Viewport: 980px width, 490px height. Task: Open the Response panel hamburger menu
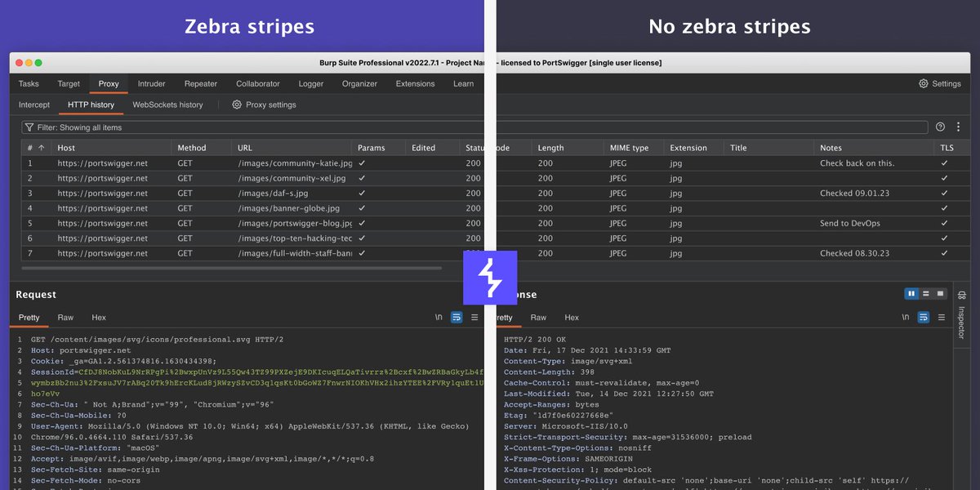[941, 317]
